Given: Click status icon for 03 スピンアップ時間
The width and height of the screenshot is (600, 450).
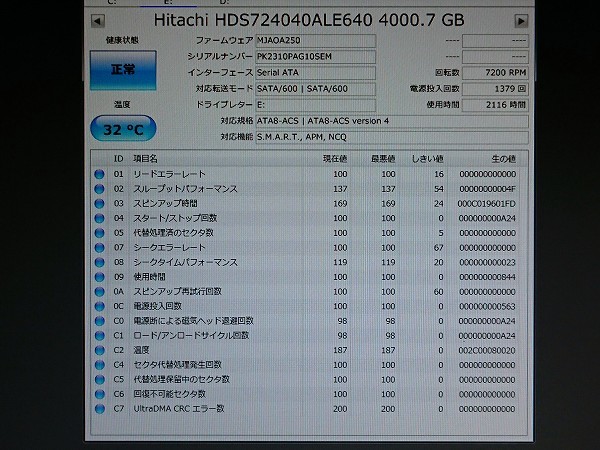Looking at the screenshot, I should [99, 204].
